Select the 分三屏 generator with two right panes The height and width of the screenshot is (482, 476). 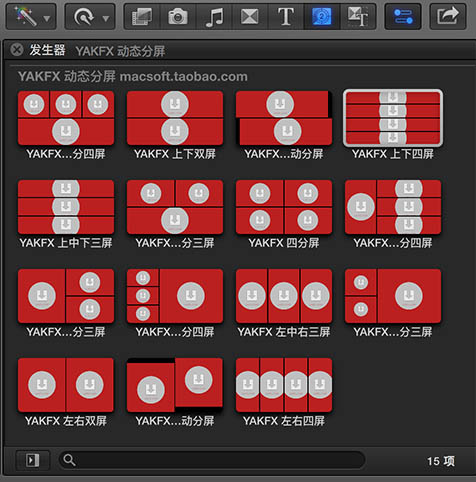point(66,296)
